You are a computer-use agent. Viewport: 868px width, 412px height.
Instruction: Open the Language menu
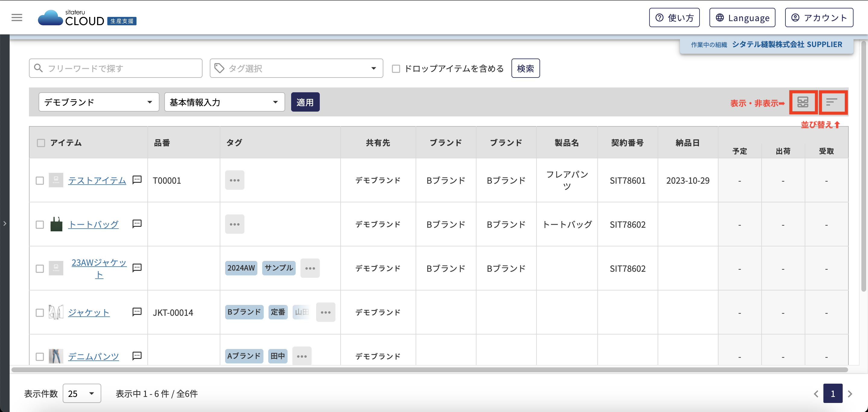742,17
